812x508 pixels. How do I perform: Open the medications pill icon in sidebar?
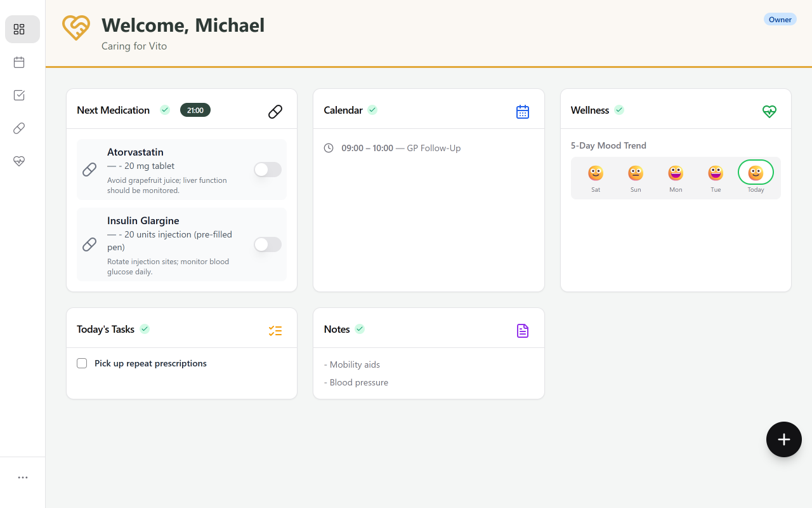(19, 128)
